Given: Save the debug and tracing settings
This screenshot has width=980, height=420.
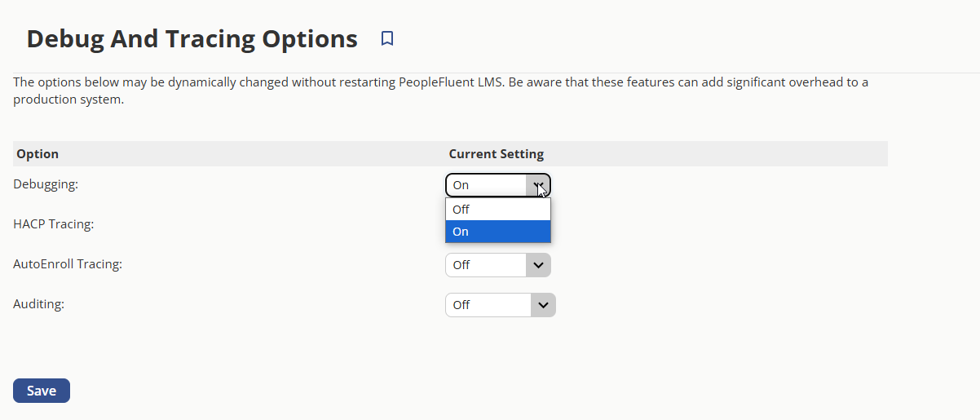Looking at the screenshot, I should tap(42, 391).
